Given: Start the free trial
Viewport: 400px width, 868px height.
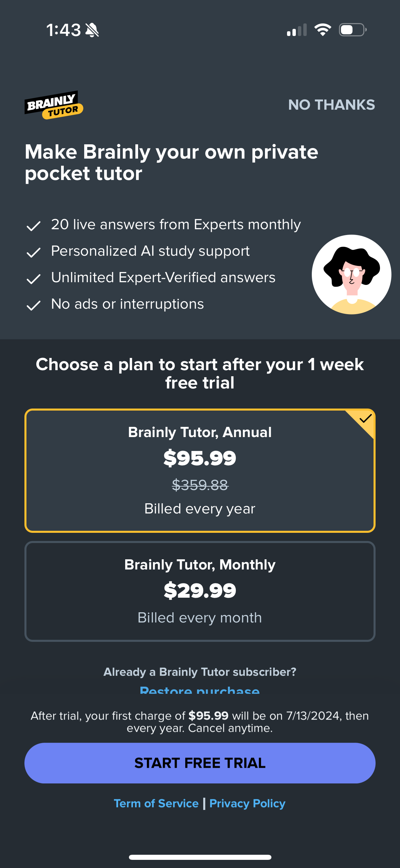Looking at the screenshot, I should (x=200, y=763).
